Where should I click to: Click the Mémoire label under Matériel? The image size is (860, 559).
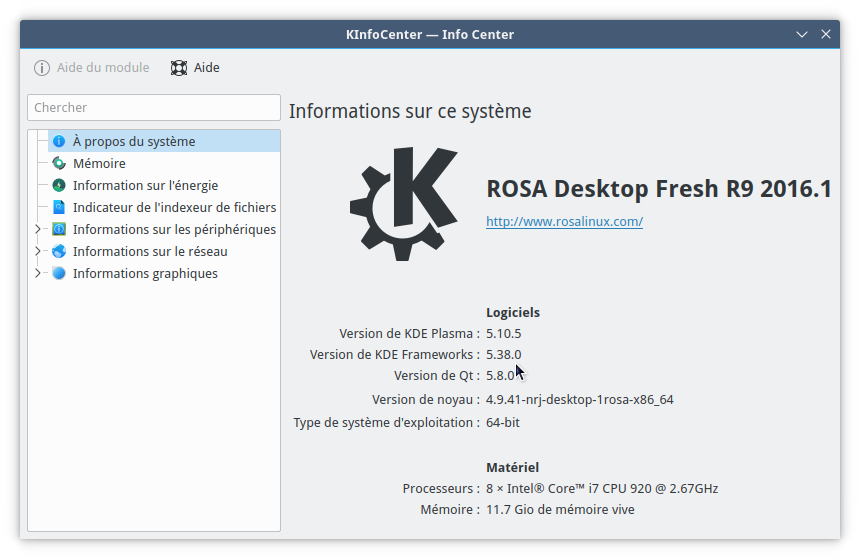[x=450, y=509]
